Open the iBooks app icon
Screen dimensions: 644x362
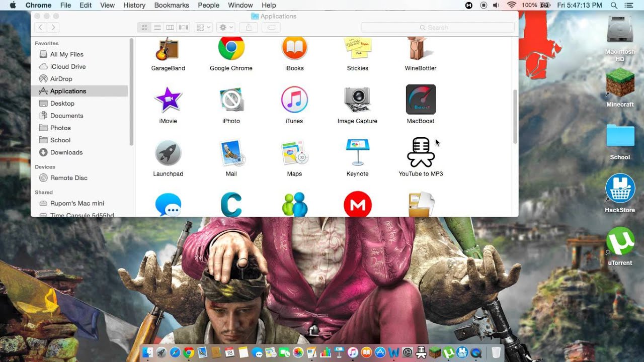(x=294, y=48)
